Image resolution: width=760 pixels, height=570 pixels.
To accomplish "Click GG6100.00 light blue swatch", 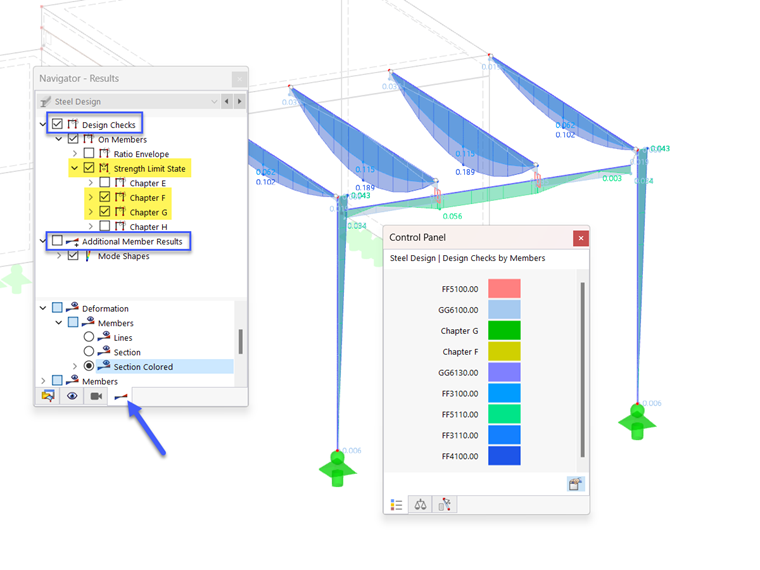I will (504, 309).
